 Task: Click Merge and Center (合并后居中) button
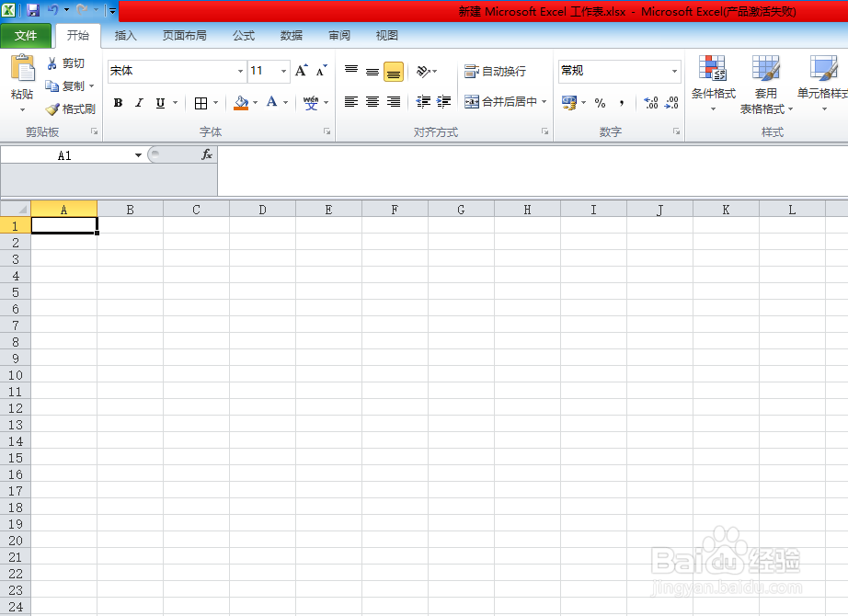[x=500, y=102]
